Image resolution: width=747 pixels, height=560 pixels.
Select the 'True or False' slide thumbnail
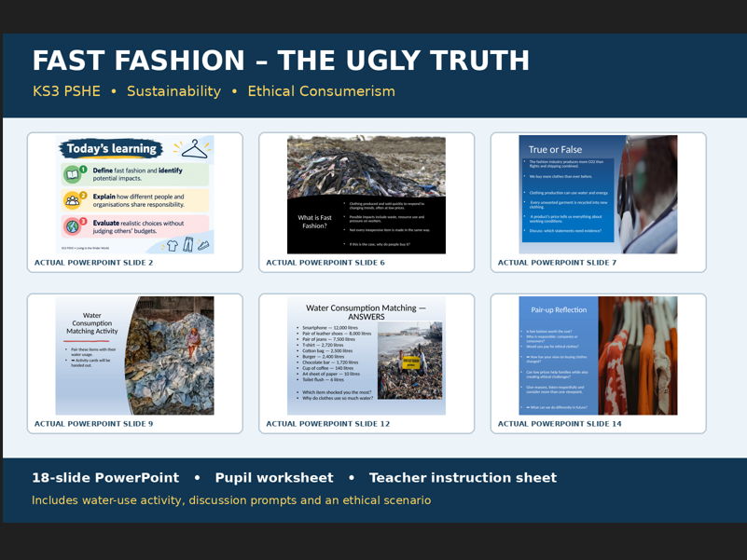(598, 195)
